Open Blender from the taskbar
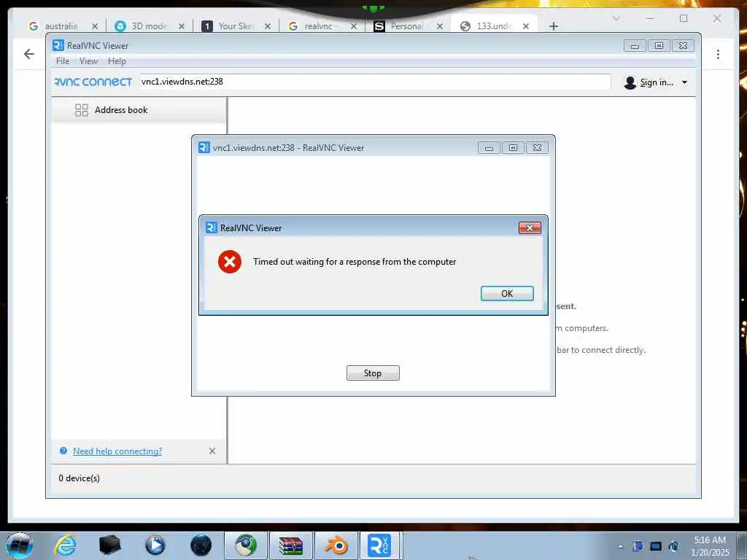The width and height of the screenshot is (747, 560). (336, 545)
